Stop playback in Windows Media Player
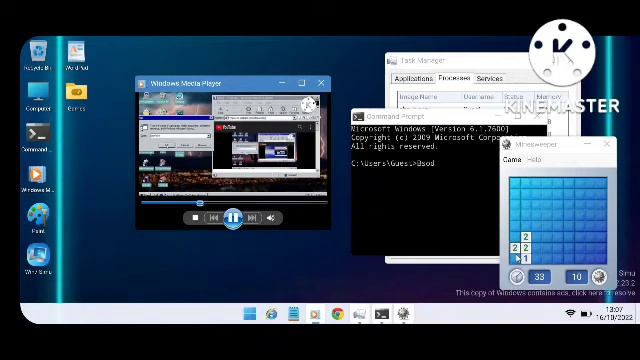 [x=195, y=218]
